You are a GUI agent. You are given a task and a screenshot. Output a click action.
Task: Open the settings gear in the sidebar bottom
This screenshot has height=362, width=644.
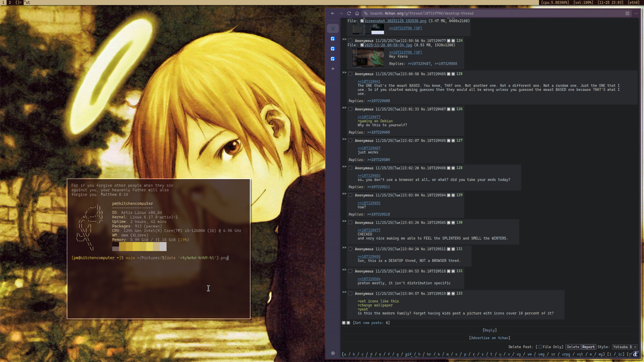[333, 353]
